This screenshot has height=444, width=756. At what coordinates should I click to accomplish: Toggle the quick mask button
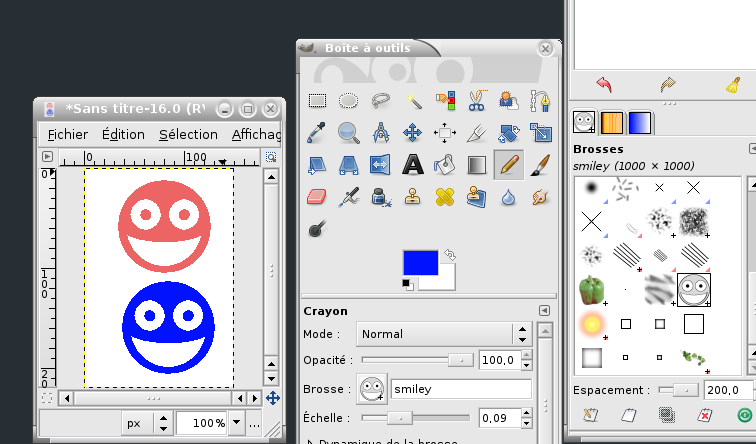(x=47, y=397)
